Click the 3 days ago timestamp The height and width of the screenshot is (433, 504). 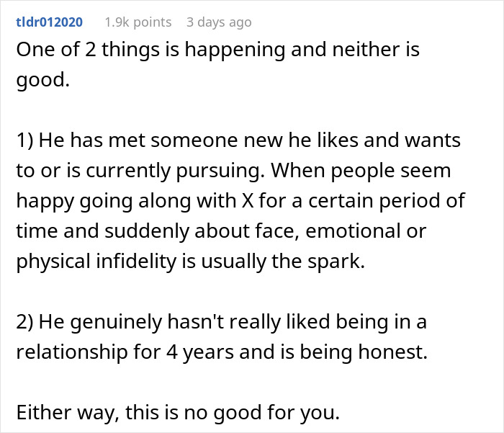[x=219, y=22]
